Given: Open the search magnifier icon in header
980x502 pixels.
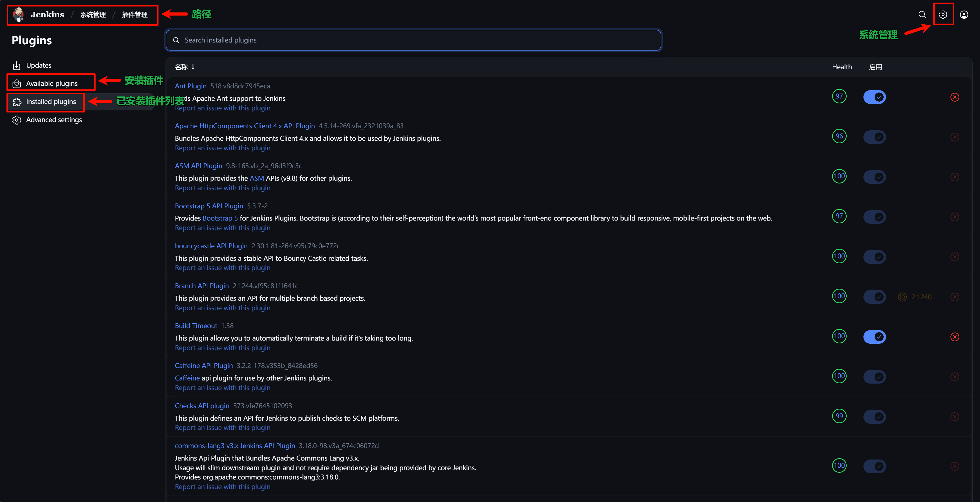Looking at the screenshot, I should tap(922, 15).
